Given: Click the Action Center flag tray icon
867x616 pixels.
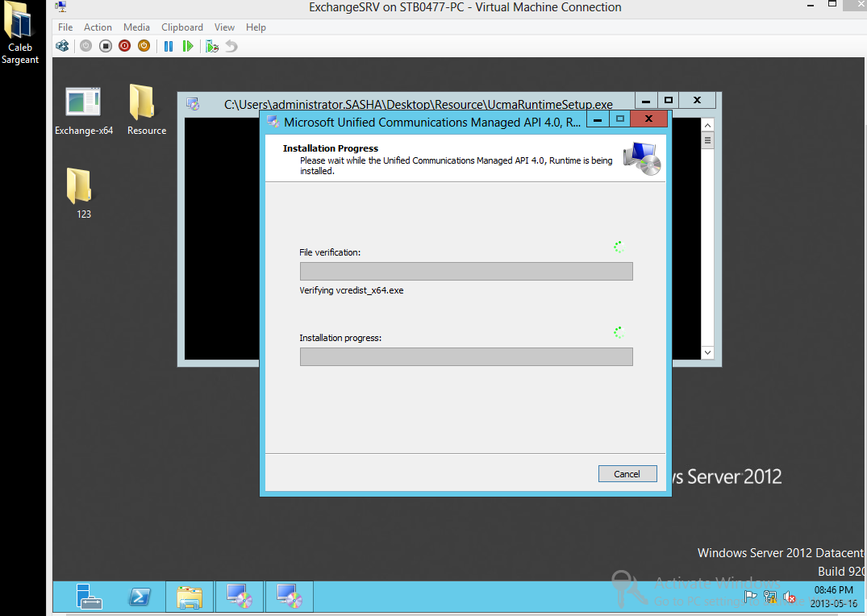Looking at the screenshot, I should [x=750, y=597].
